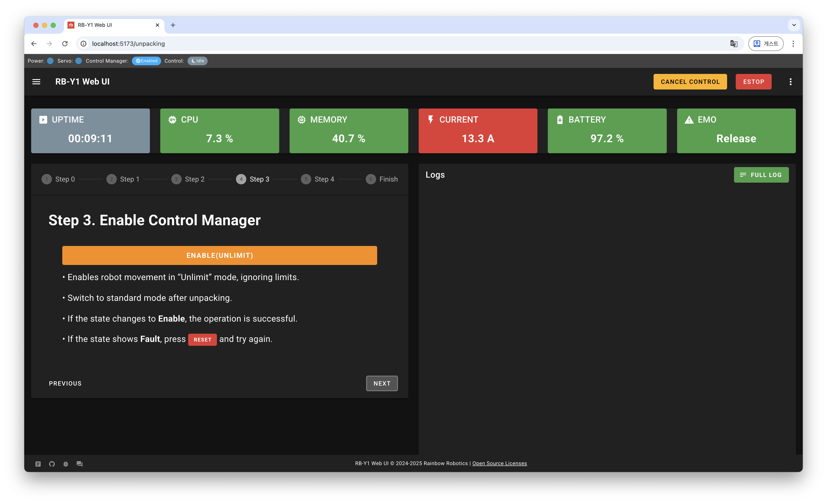
Task: View site information icon beside URL
Action: 83,44
